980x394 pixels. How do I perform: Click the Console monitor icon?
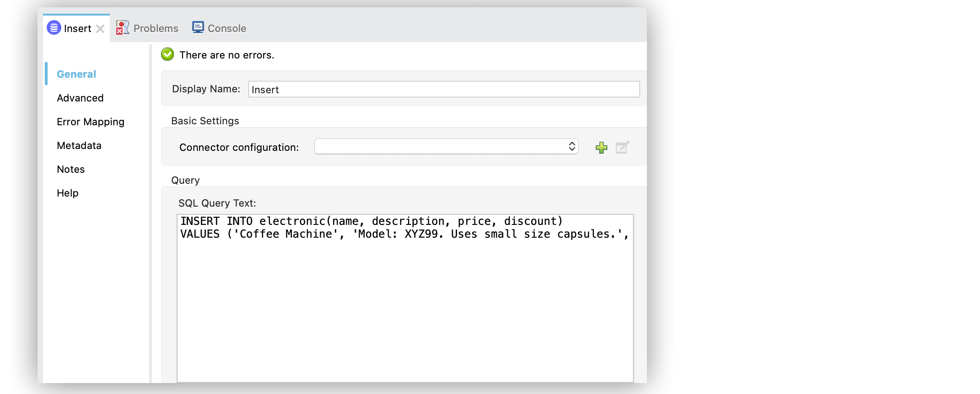[x=198, y=27]
